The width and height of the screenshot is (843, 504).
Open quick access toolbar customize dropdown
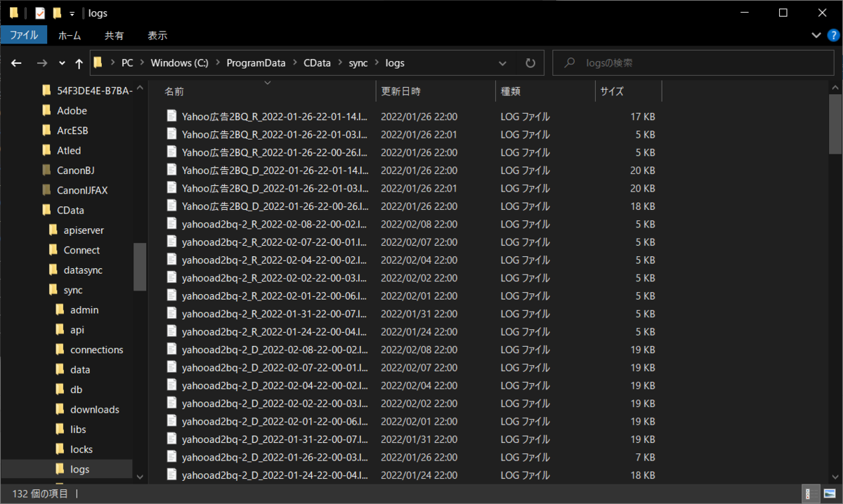tap(72, 13)
